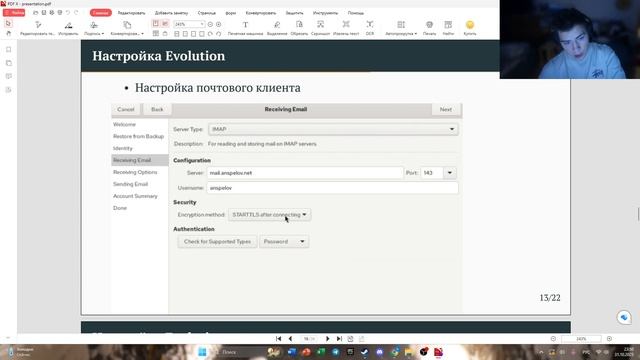
Task: Open Steam from the taskbar
Action: pyautogui.click(x=364, y=352)
